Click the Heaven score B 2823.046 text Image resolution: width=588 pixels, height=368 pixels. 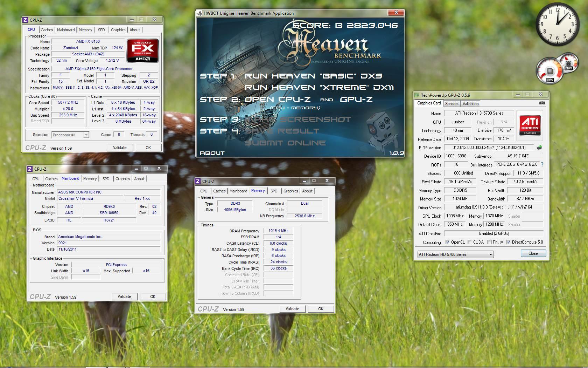pos(345,26)
